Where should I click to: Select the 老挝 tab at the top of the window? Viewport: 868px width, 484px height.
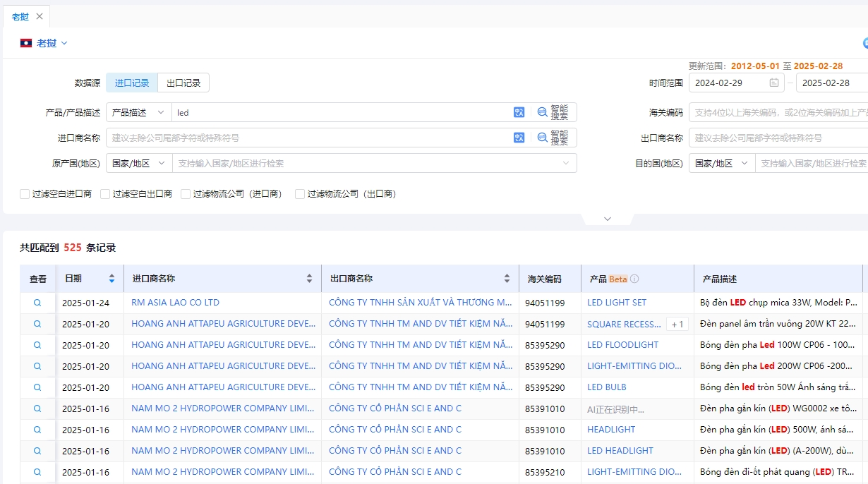(x=19, y=15)
